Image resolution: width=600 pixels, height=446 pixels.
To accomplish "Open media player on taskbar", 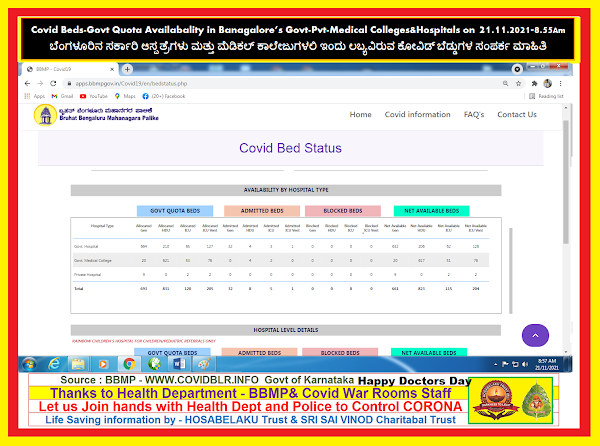I will [103, 364].
